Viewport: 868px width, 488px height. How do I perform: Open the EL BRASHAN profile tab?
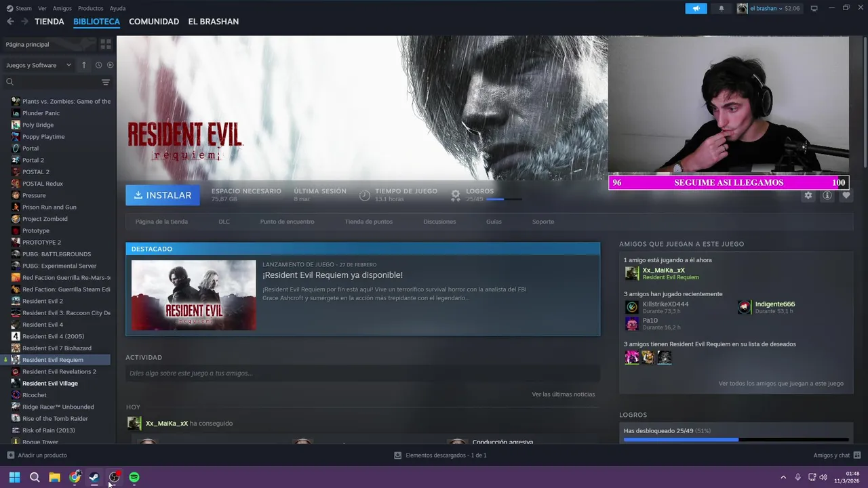[213, 22]
